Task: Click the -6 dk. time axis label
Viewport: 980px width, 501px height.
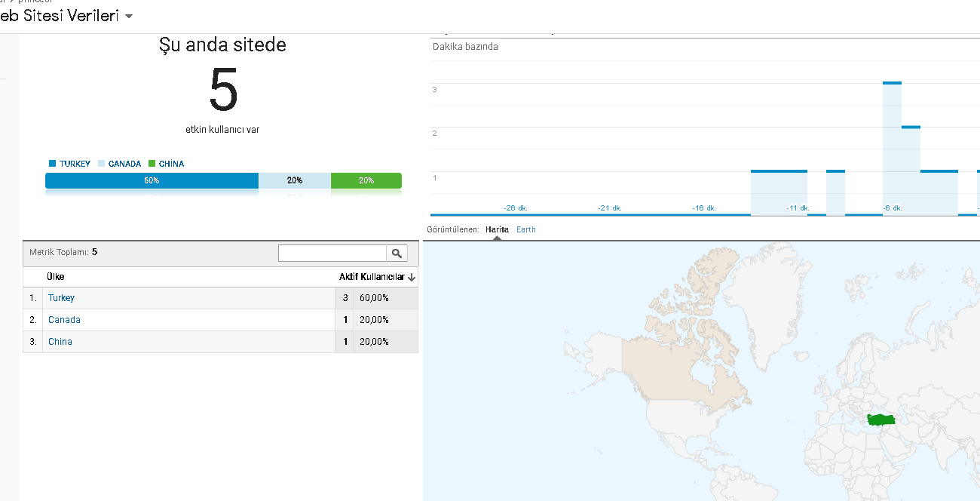Action: tap(893, 208)
